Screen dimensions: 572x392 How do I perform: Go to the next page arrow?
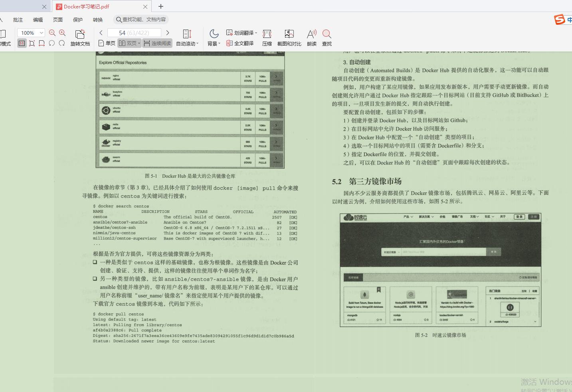pos(168,33)
